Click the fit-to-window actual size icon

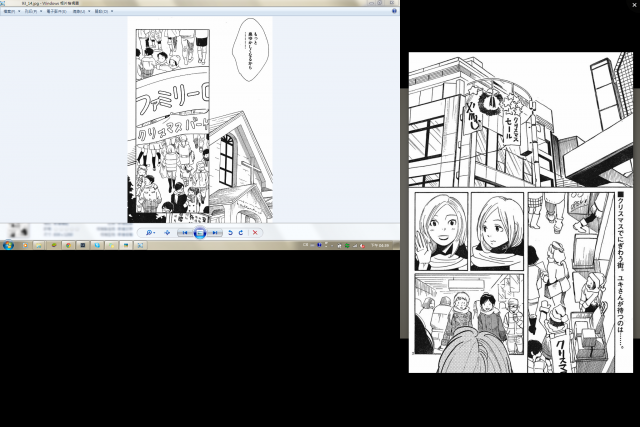coord(167,233)
